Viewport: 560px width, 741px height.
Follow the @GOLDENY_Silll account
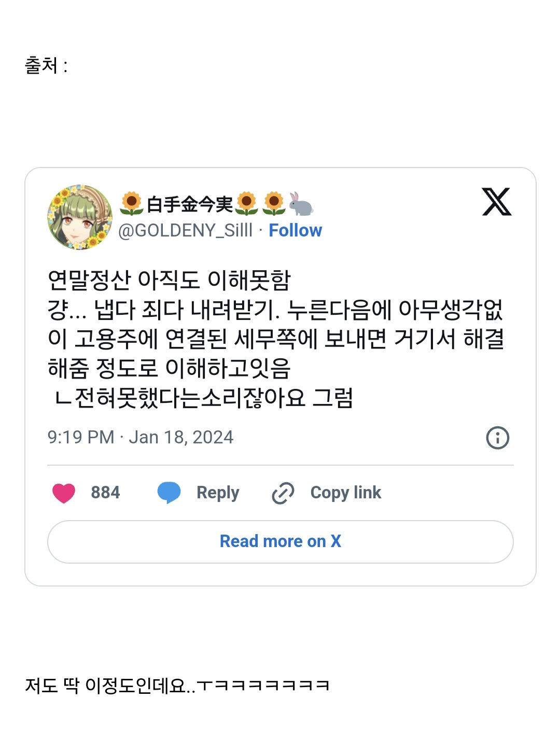pyautogui.click(x=295, y=230)
